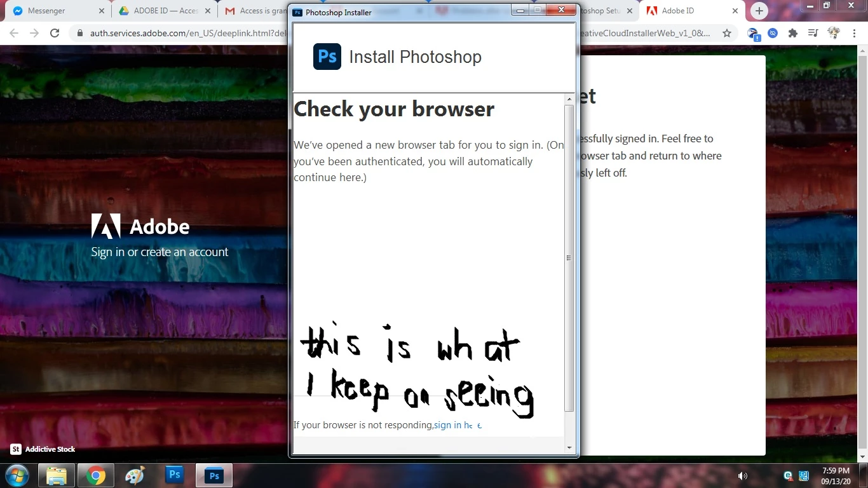The height and width of the screenshot is (488, 868).
Task: Click the Addictive Stock credit label
Action: tap(43, 449)
